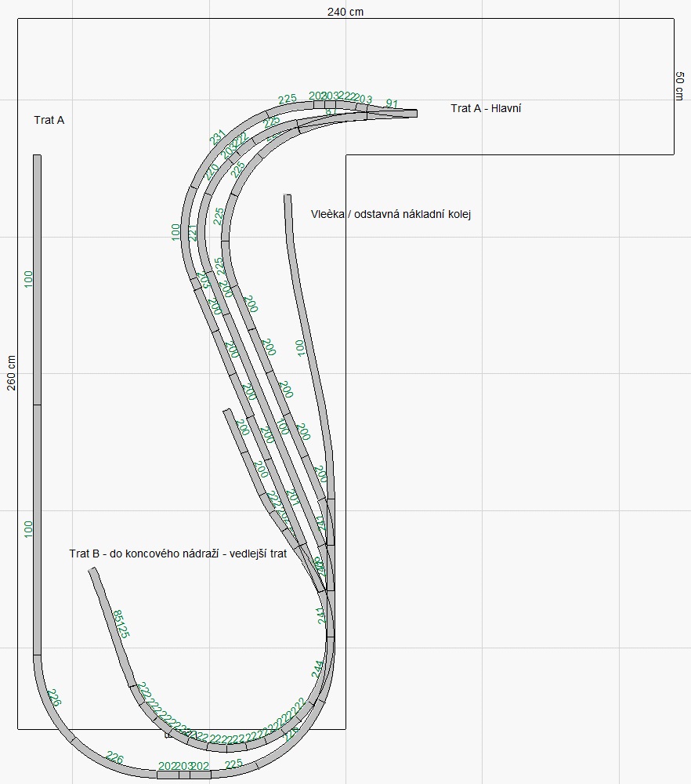The height and width of the screenshot is (784, 691).
Task: Select the 85125 part label on Trat B
Action: coord(121,624)
